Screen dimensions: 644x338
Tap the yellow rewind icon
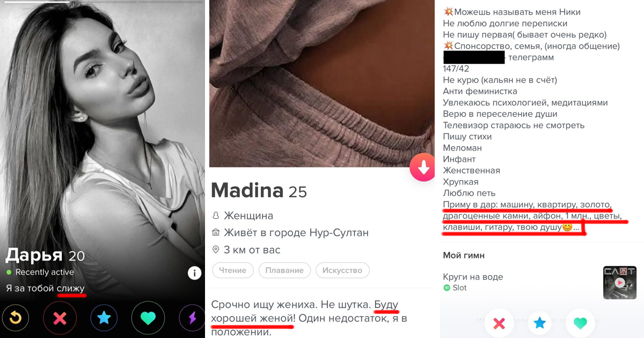tap(15, 318)
